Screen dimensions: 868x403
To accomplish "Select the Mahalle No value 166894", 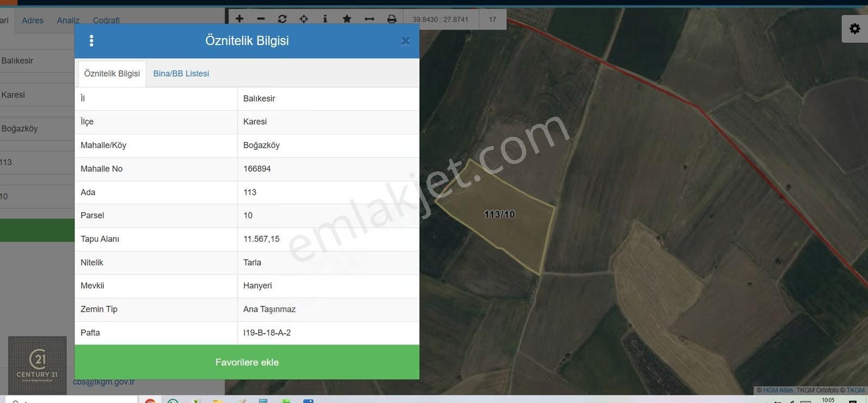I will click(x=257, y=169).
